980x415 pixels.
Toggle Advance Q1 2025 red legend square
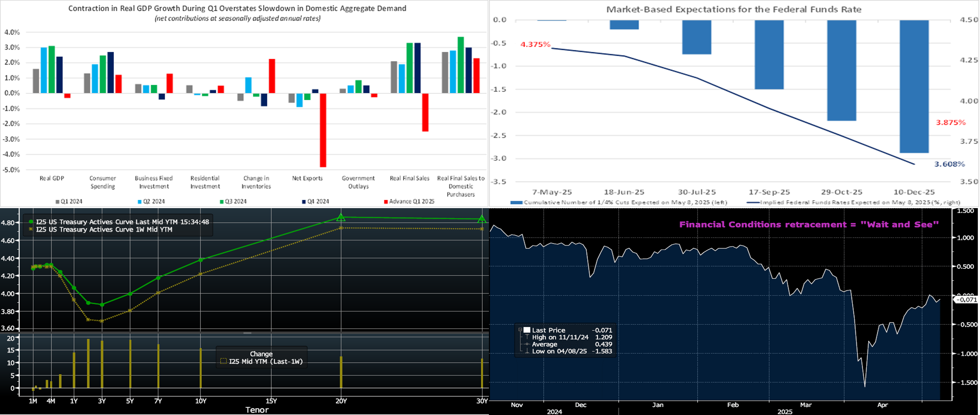[386, 202]
